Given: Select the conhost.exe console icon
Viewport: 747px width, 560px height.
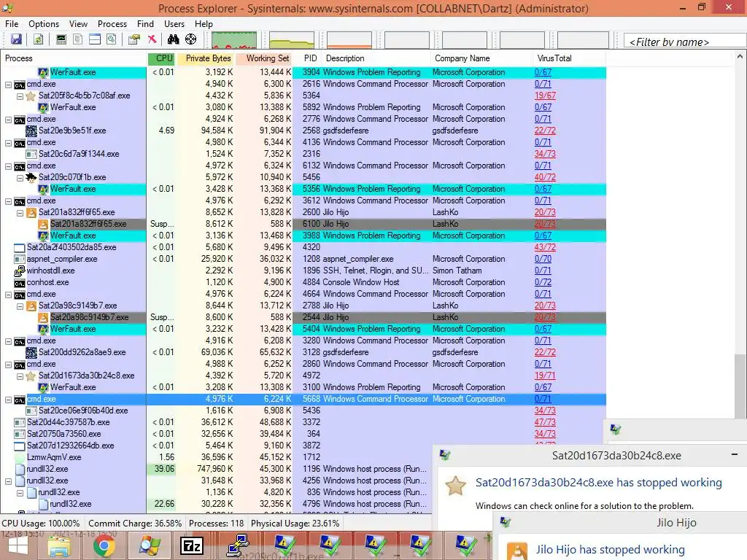Looking at the screenshot, I should 20,283.
